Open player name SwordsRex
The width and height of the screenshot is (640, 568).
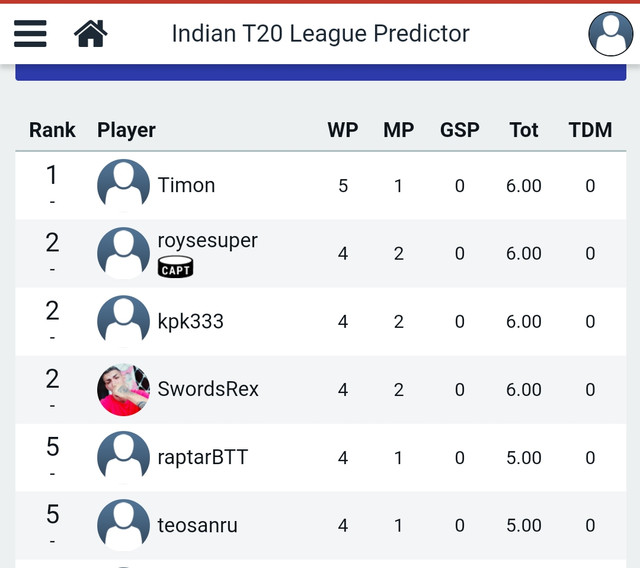coord(208,389)
